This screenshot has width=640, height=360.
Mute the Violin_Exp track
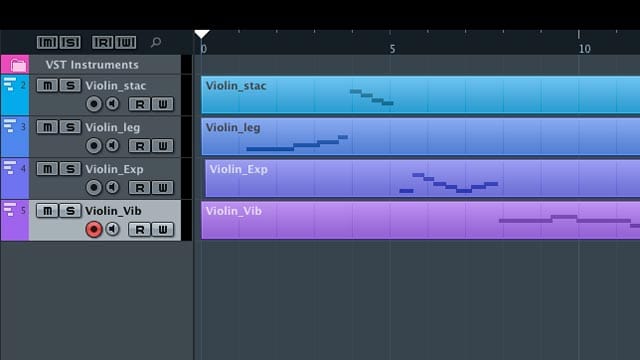47,169
